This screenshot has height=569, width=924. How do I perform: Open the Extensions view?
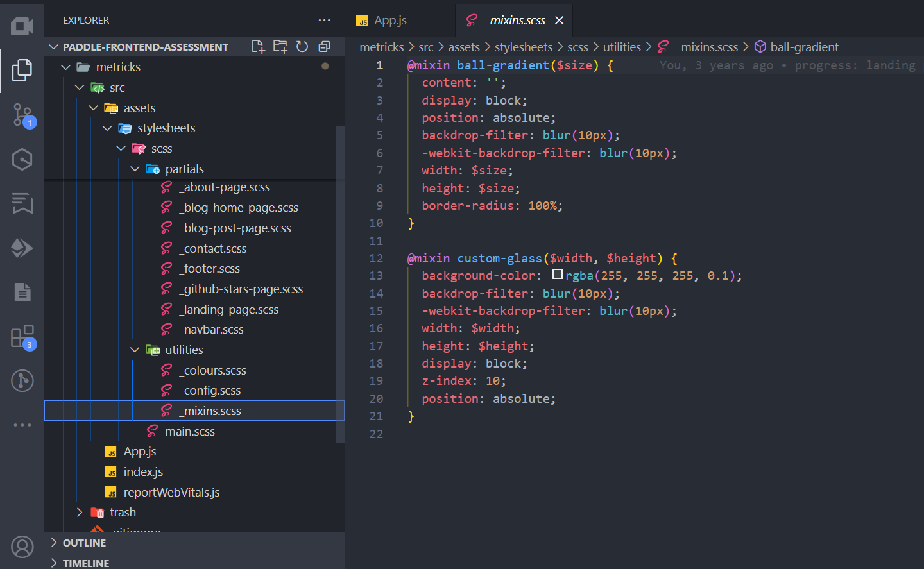coord(22,336)
